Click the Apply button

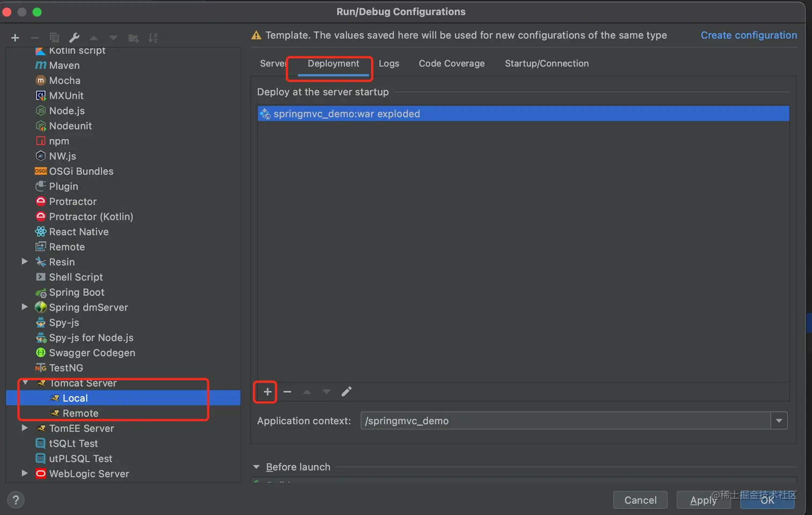click(x=704, y=500)
